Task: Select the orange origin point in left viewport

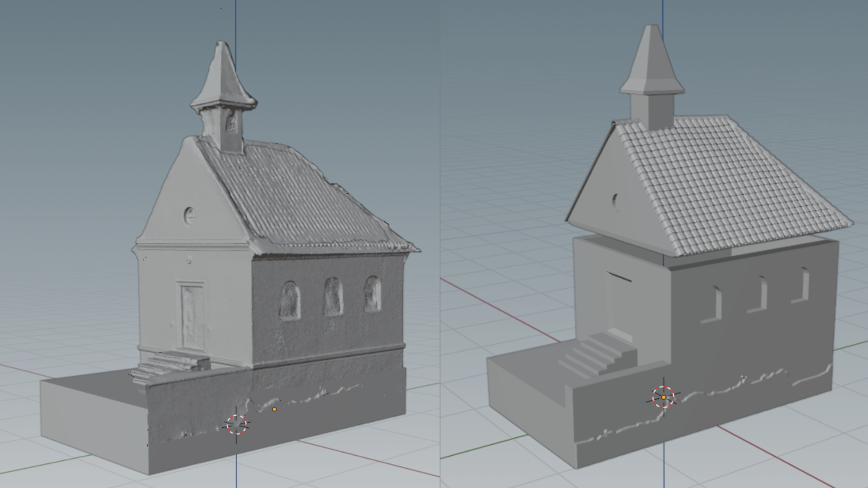Action: coord(274,409)
